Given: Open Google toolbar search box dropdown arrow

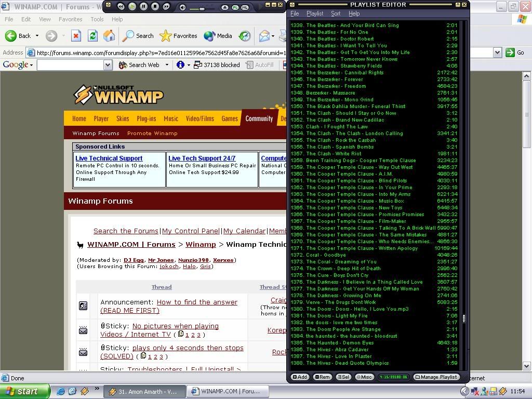Looking at the screenshot, I should pos(108,65).
